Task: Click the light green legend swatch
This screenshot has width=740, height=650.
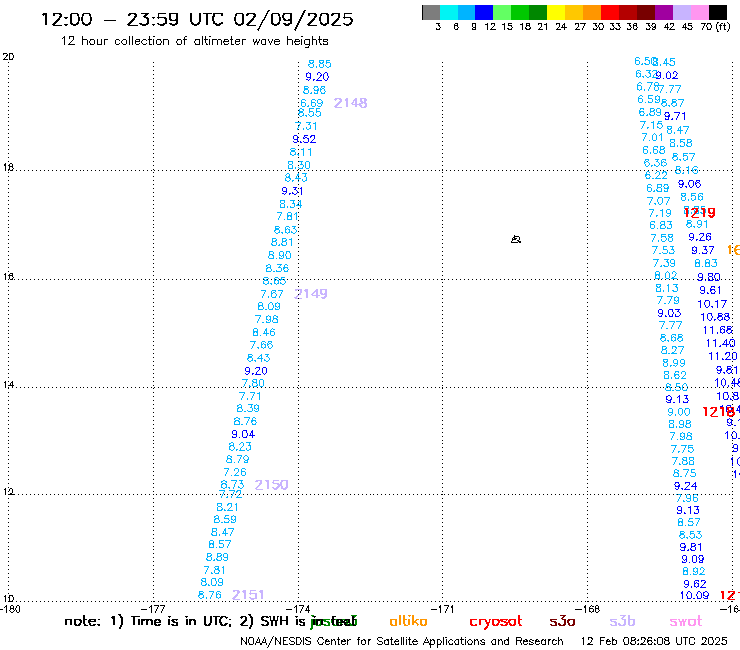Action: point(502,12)
